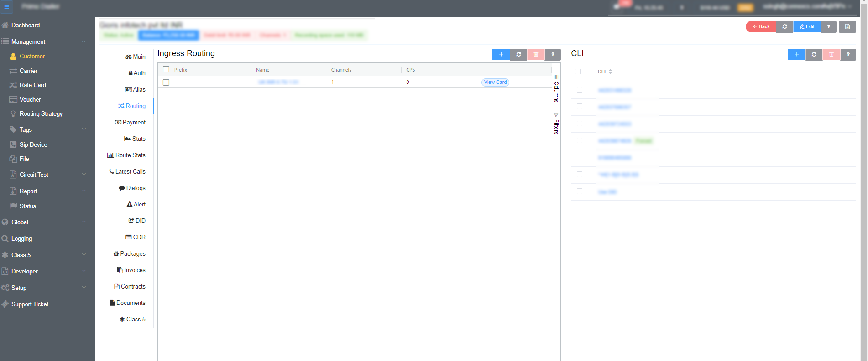
Task: Click the View Card link
Action: pyautogui.click(x=495, y=83)
